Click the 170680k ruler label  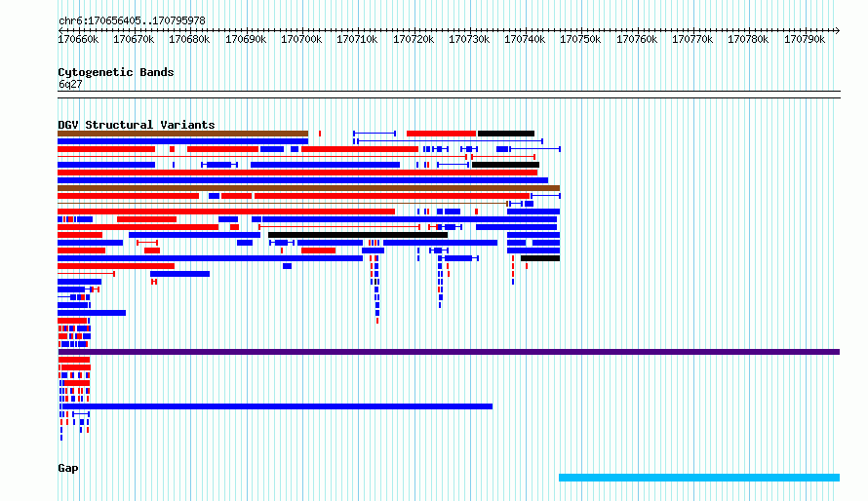[189, 40]
